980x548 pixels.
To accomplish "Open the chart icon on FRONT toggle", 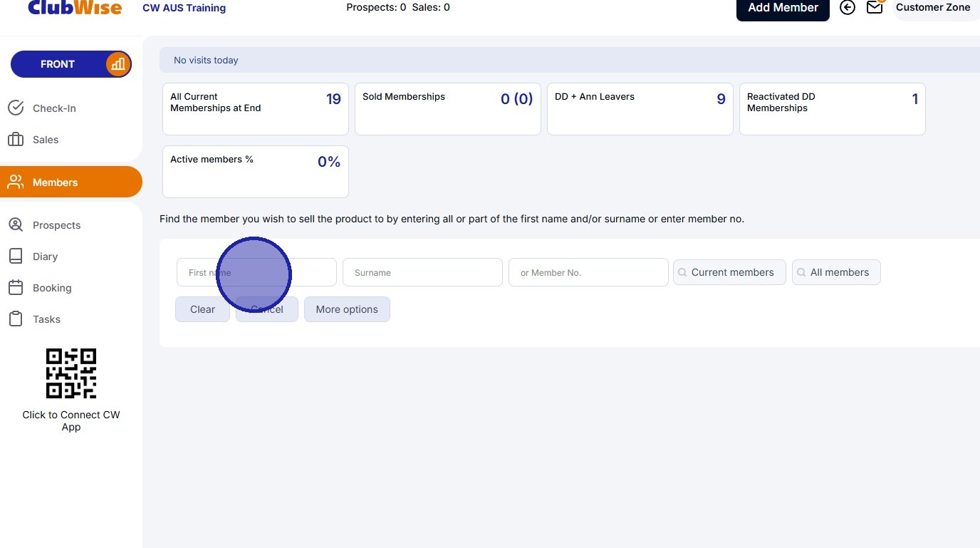I will pyautogui.click(x=118, y=64).
